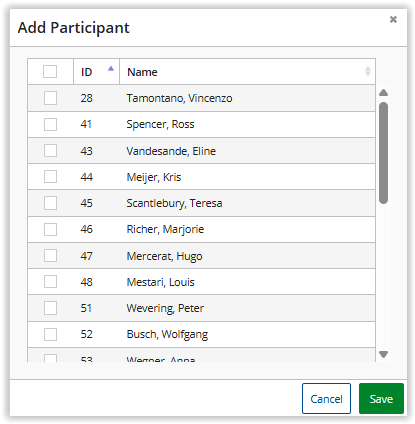The height and width of the screenshot is (424, 415).
Task: Check the box for Tamontano, Vincenzo
Action: pos(50,98)
